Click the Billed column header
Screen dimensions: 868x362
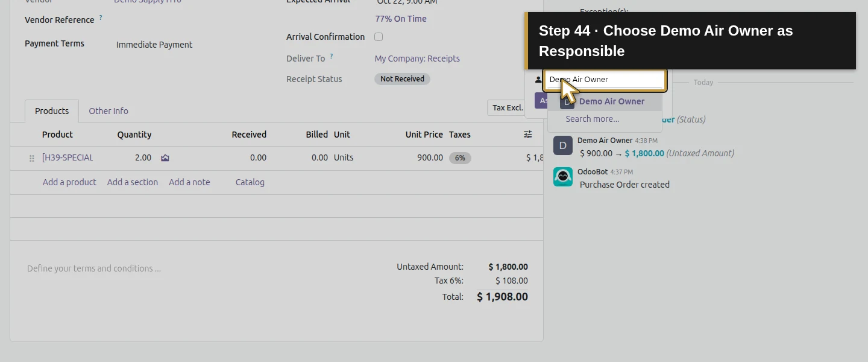[x=316, y=135]
